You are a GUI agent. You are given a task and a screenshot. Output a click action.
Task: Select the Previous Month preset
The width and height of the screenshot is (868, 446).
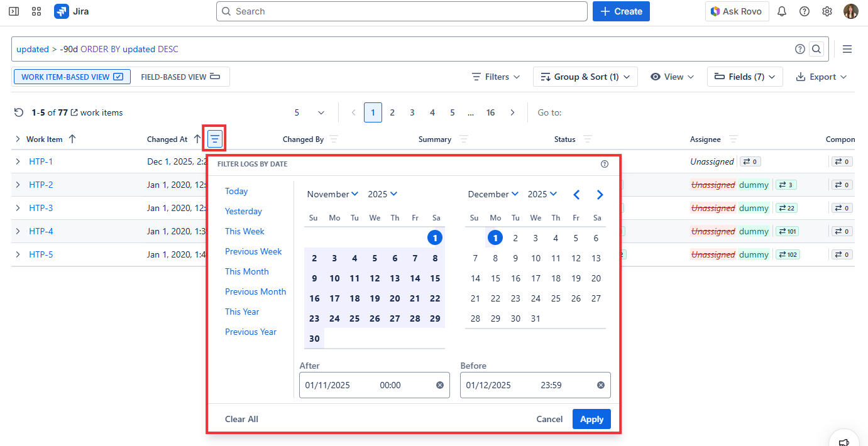255,291
